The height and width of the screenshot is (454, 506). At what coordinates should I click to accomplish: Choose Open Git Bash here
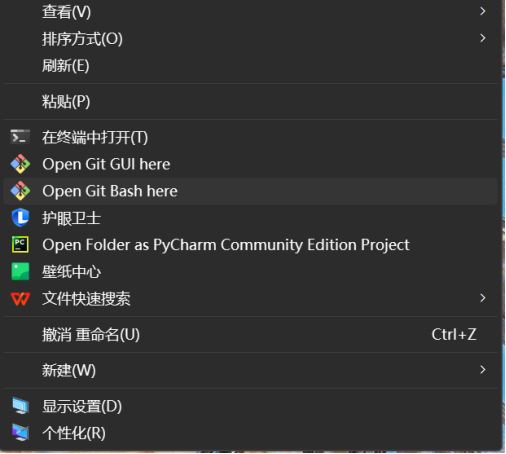tap(251, 191)
